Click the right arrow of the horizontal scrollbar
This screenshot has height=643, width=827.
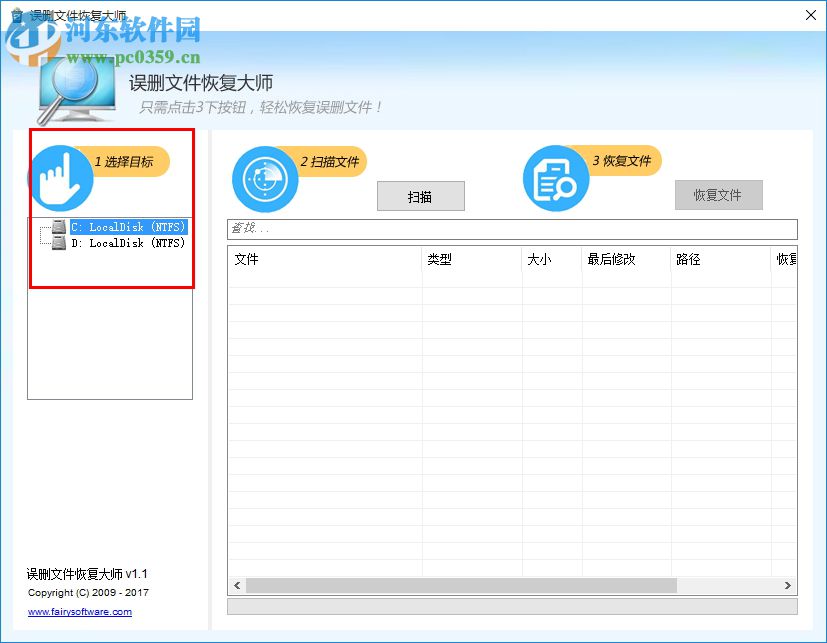pos(786,585)
